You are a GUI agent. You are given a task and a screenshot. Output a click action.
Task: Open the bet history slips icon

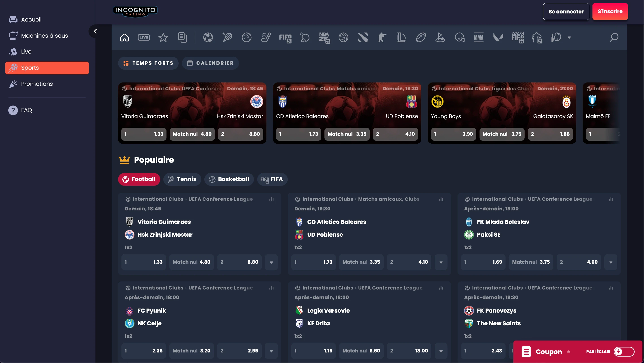click(x=182, y=37)
